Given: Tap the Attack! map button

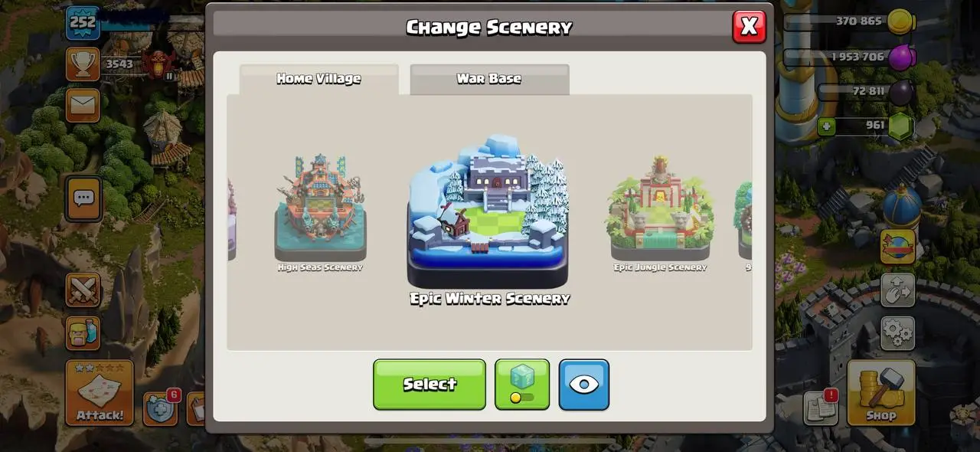Looking at the screenshot, I should (x=100, y=393).
